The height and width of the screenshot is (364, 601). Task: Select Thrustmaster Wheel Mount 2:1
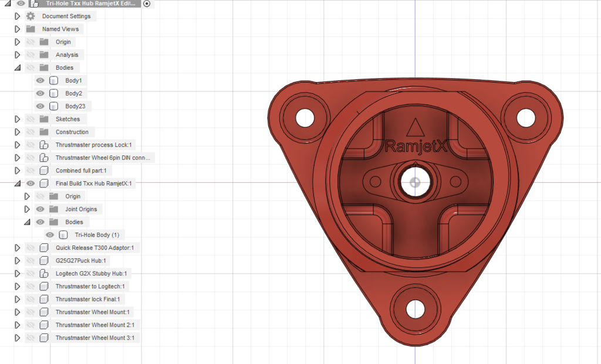click(96, 325)
